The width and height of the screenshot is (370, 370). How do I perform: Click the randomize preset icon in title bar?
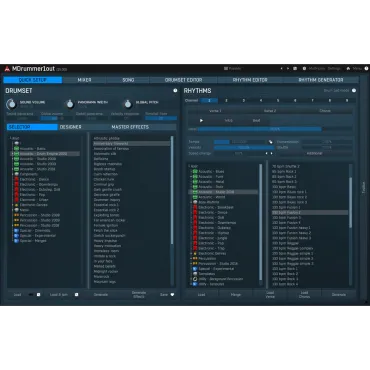pyautogui.click(x=295, y=68)
